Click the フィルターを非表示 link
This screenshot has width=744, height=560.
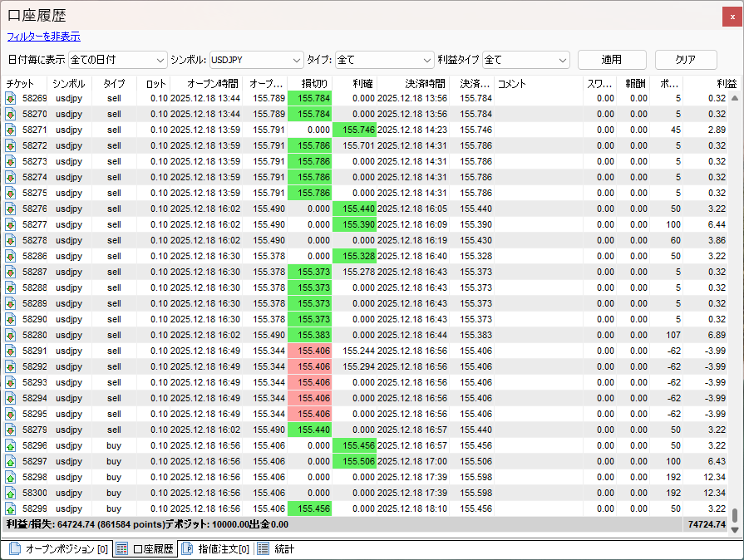click(x=43, y=37)
